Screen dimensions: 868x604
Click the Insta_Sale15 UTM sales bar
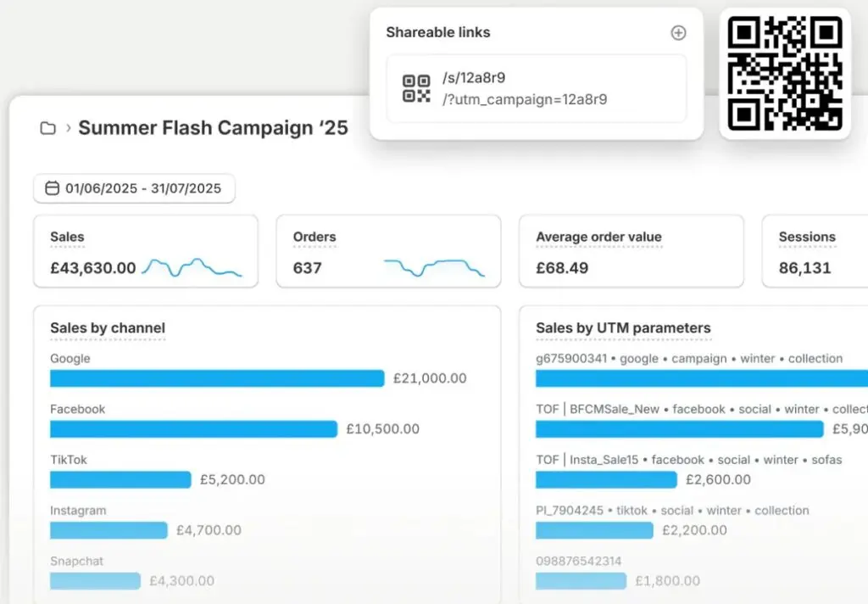tap(606, 480)
